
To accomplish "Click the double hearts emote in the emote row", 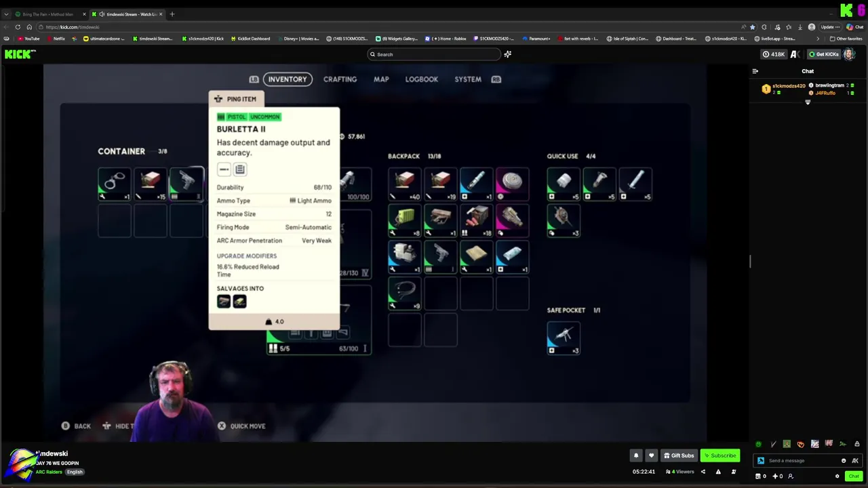I will point(801,445).
